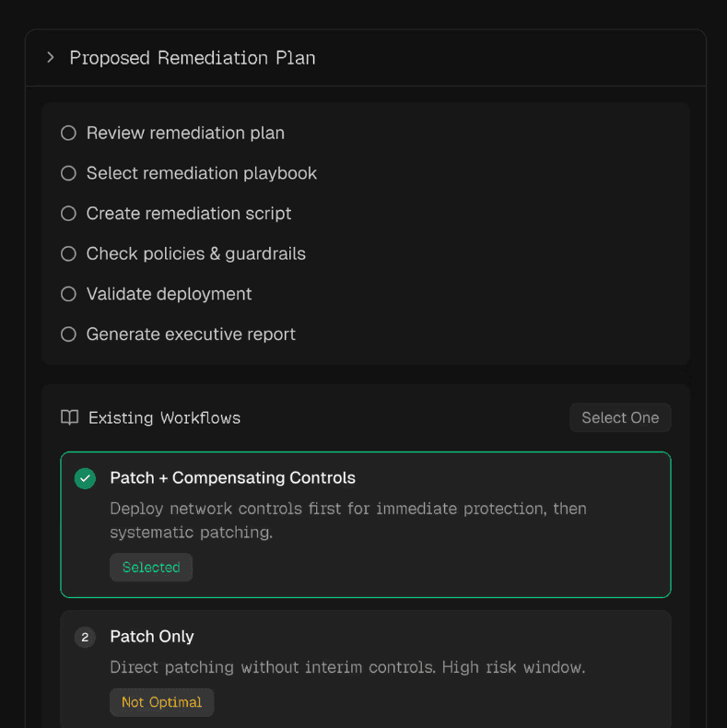This screenshot has width=727, height=728.
Task: Click the Generate executive report step text
Action: [x=191, y=334]
